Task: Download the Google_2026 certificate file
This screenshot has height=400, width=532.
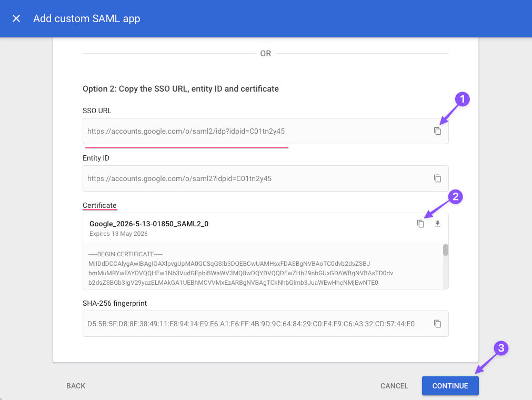Action: [437, 224]
